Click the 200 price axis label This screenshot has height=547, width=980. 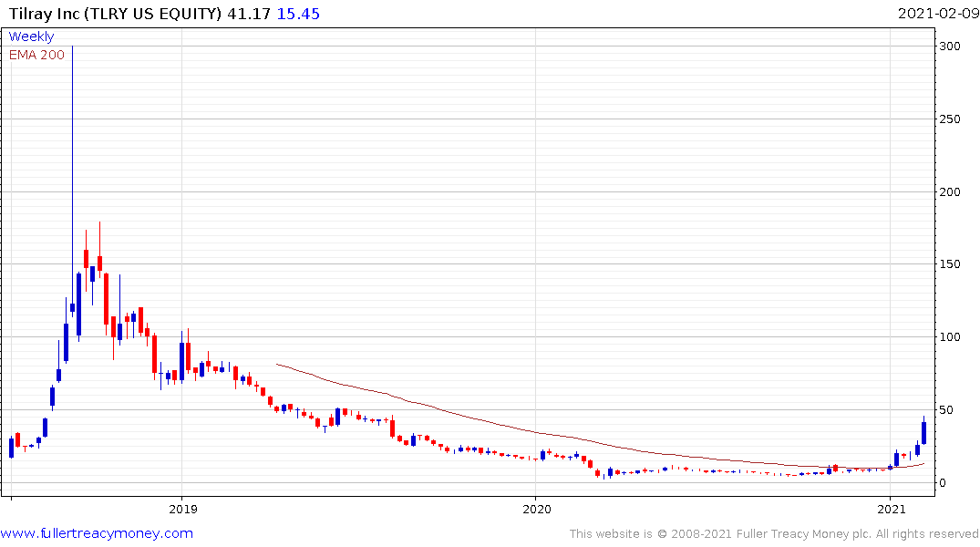[950, 192]
